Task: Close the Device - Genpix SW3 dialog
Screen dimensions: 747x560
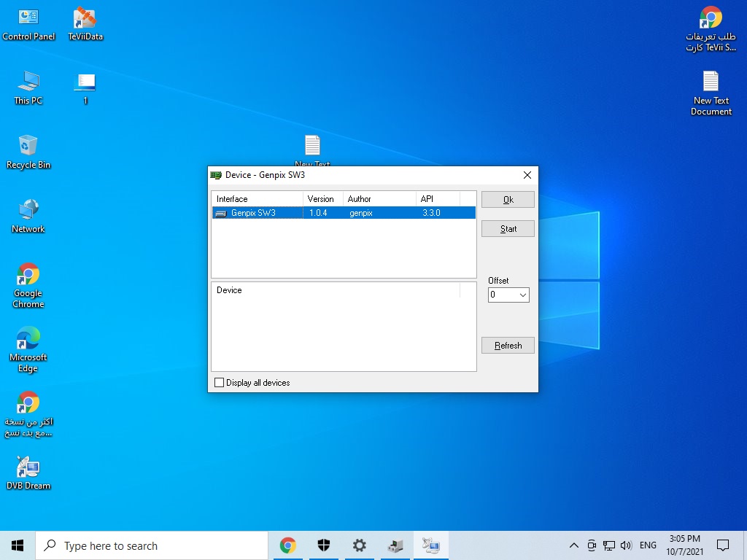Action: [527, 175]
